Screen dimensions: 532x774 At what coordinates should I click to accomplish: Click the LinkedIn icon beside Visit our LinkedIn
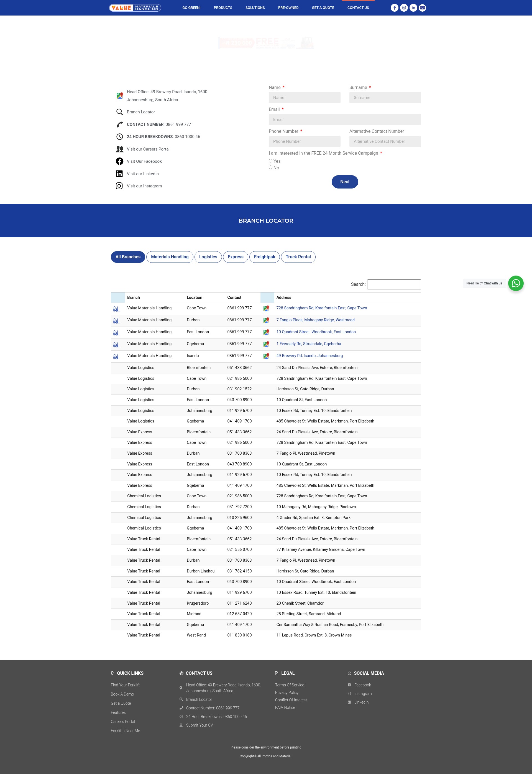tap(119, 174)
